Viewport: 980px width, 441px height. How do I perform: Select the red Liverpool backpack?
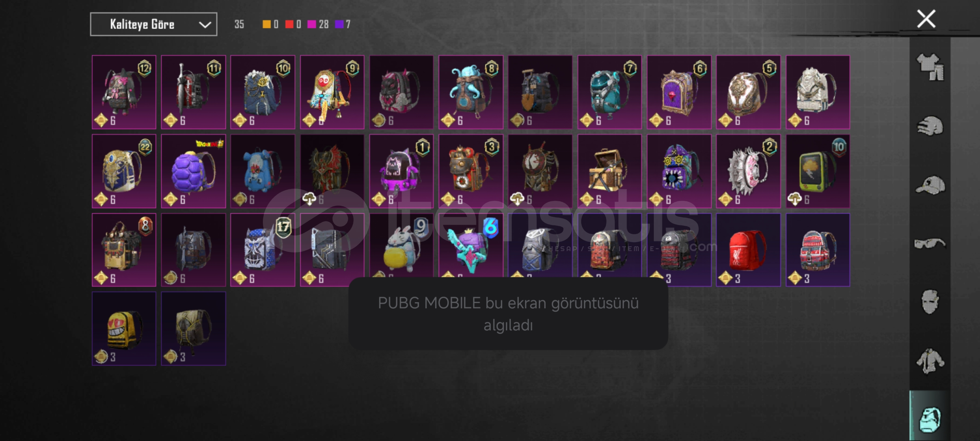tap(748, 250)
